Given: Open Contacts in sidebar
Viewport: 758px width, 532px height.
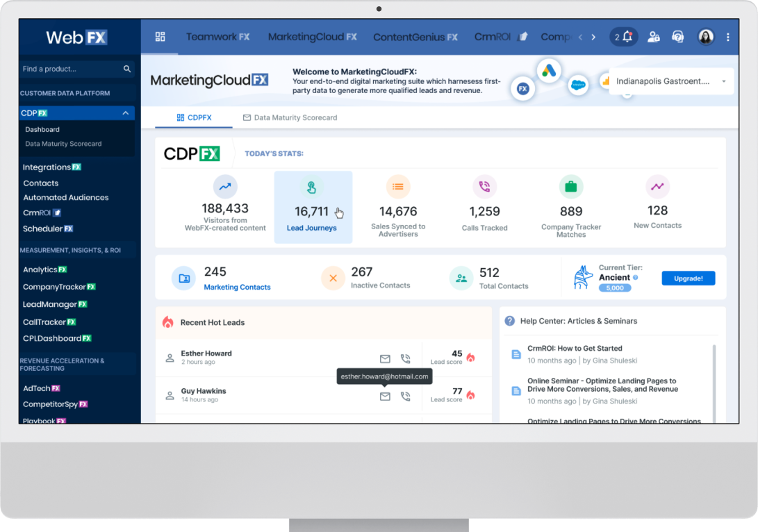Looking at the screenshot, I should (x=40, y=183).
